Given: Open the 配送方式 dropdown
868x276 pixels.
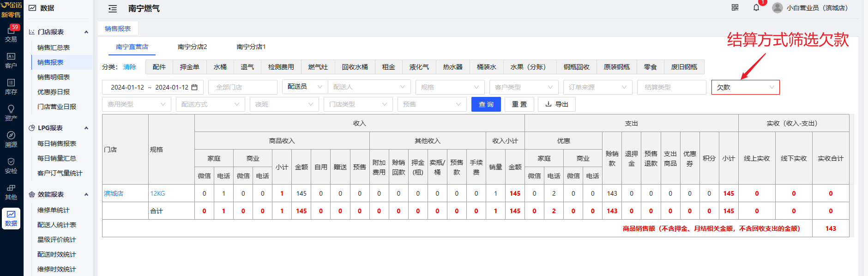Looking at the screenshot, I should 210,104.
